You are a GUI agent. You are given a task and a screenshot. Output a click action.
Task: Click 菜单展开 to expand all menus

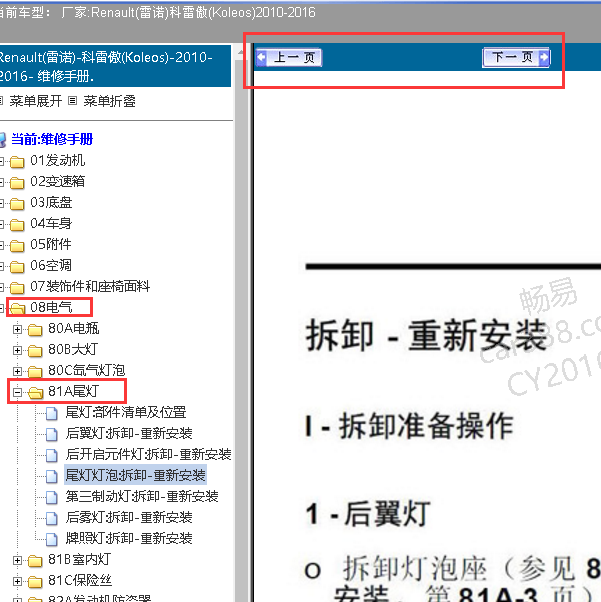pos(35,101)
